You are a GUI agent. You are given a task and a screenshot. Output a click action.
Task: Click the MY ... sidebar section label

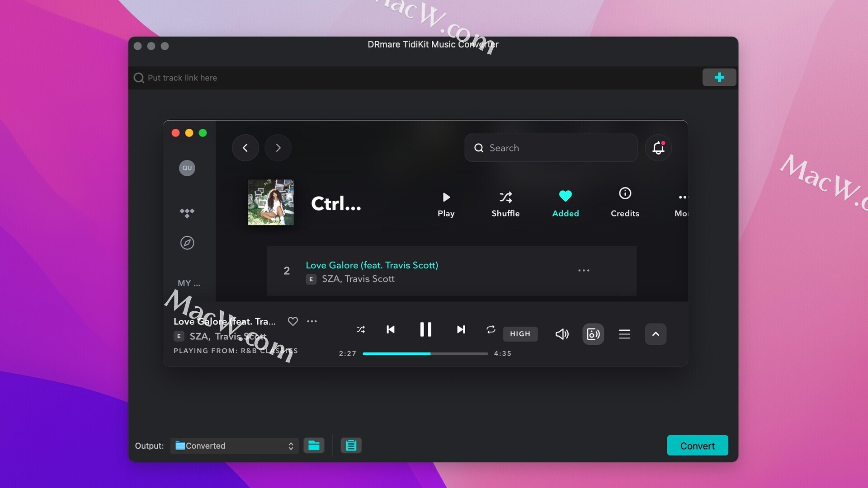(189, 283)
